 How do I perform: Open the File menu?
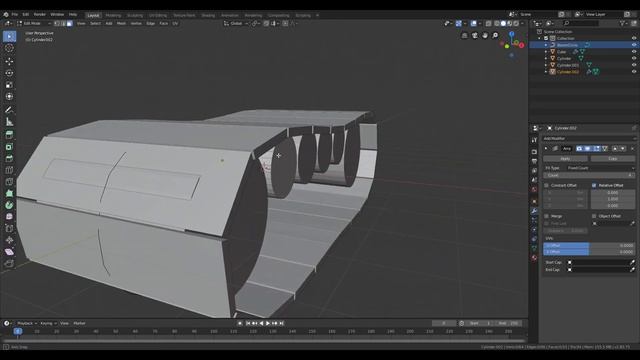[15, 15]
